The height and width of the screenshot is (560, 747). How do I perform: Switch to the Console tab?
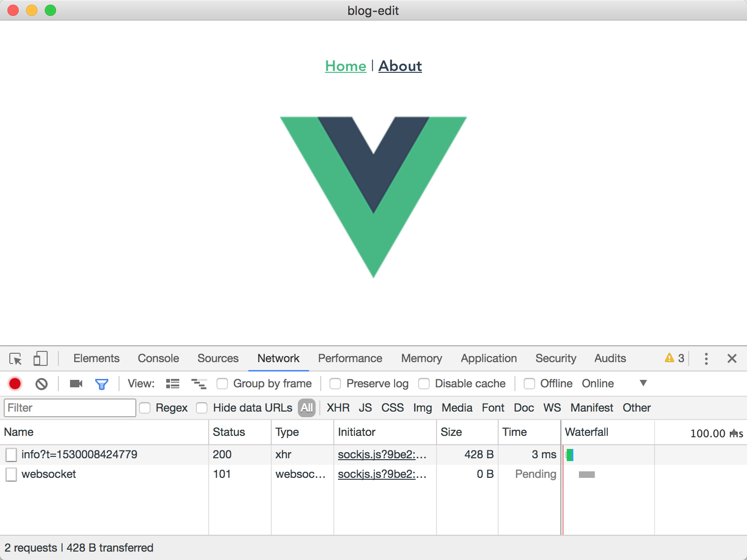tap(158, 358)
